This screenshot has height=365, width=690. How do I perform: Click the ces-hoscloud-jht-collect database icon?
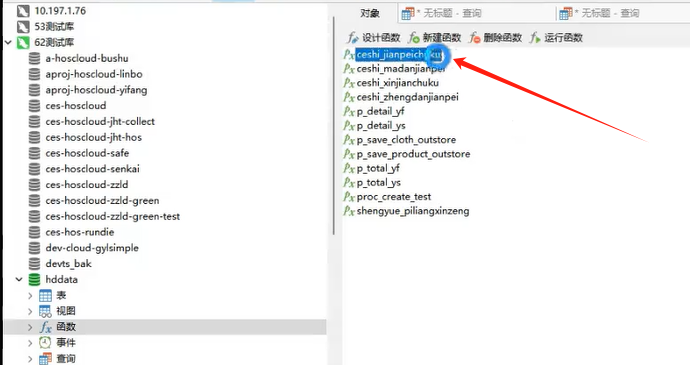pyautogui.click(x=34, y=122)
